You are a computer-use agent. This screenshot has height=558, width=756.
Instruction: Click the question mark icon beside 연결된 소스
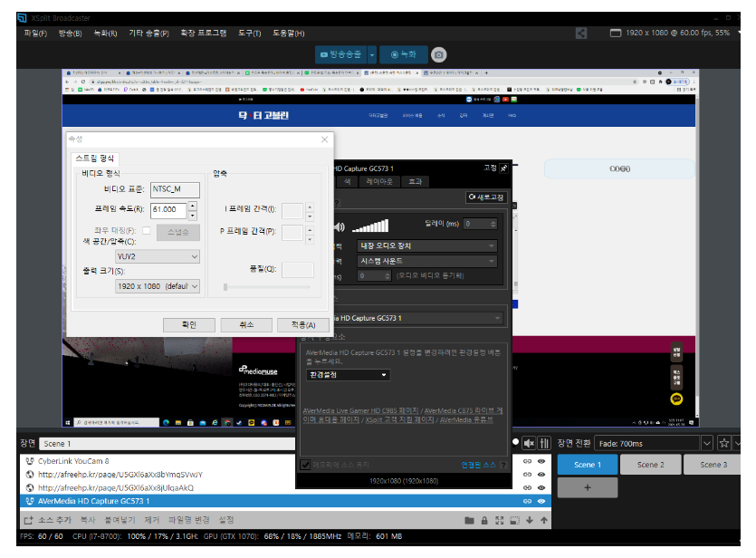click(x=503, y=465)
